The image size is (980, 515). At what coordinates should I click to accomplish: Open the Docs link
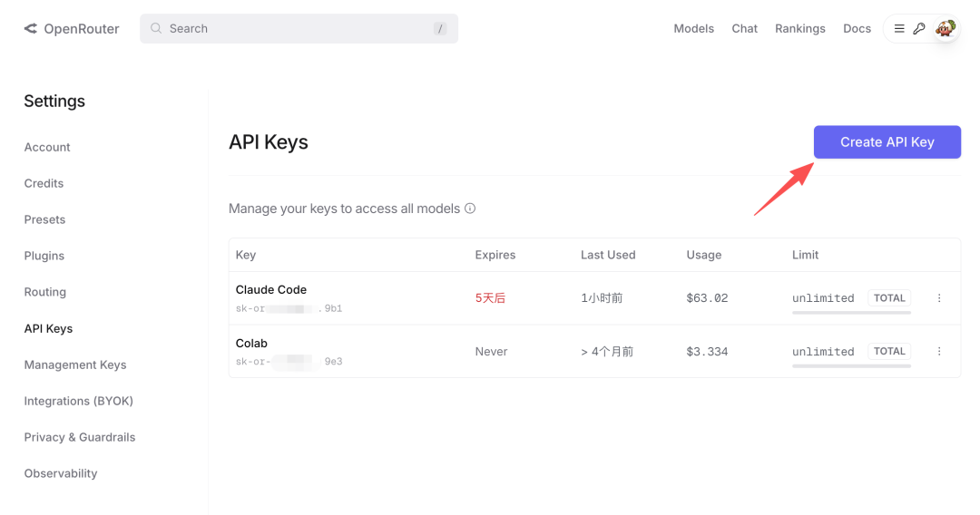point(857,29)
